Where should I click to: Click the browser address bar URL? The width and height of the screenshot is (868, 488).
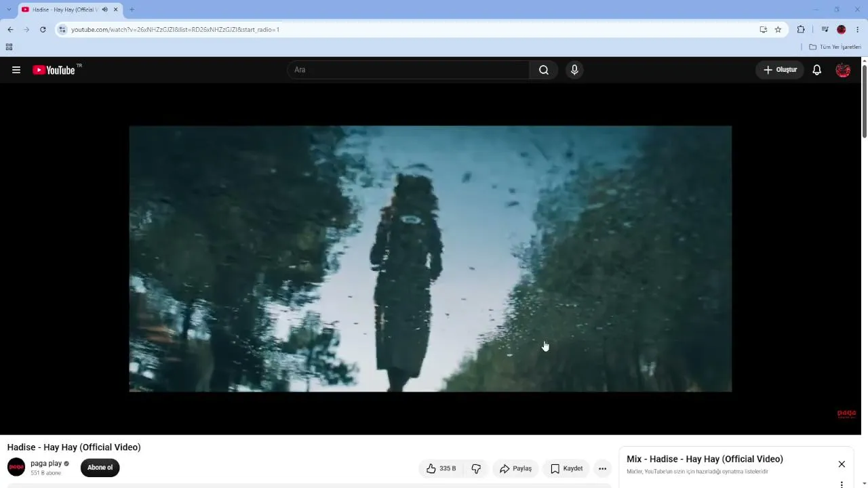(x=175, y=29)
